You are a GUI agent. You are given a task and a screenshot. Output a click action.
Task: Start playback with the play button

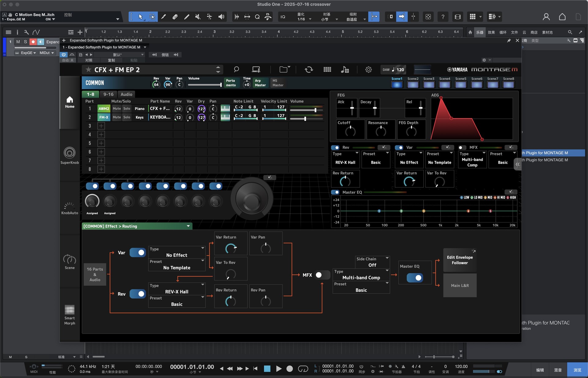tap(279, 369)
